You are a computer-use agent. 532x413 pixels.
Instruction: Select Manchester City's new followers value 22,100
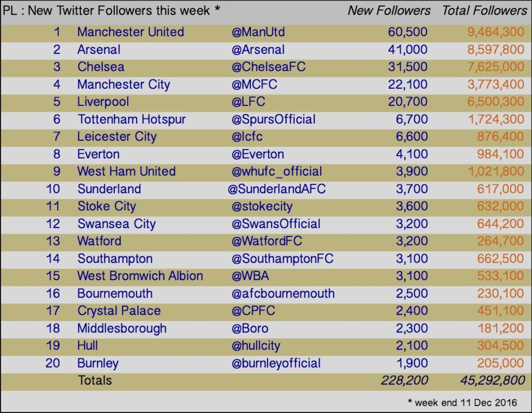click(x=407, y=84)
